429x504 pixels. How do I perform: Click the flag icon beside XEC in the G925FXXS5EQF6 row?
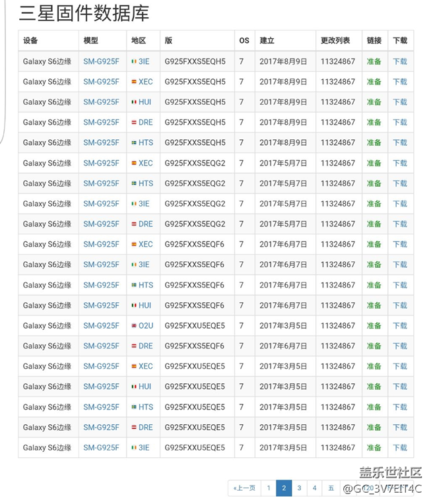pyautogui.click(x=134, y=244)
